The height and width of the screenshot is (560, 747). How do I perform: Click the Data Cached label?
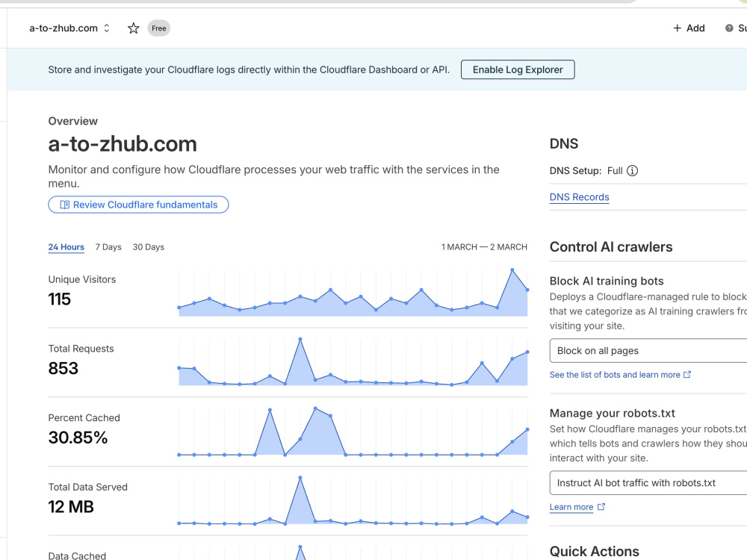pyautogui.click(x=77, y=556)
